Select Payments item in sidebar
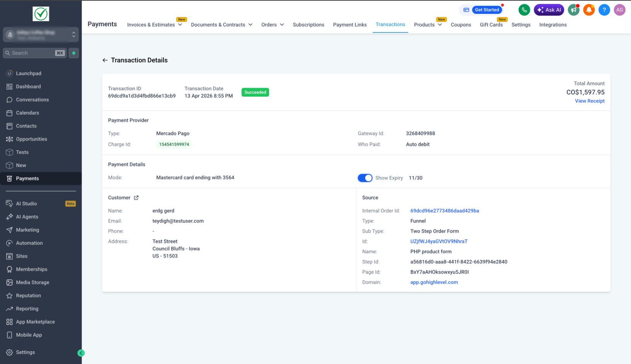The width and height of the screenshot is (631, 364). 41,179
